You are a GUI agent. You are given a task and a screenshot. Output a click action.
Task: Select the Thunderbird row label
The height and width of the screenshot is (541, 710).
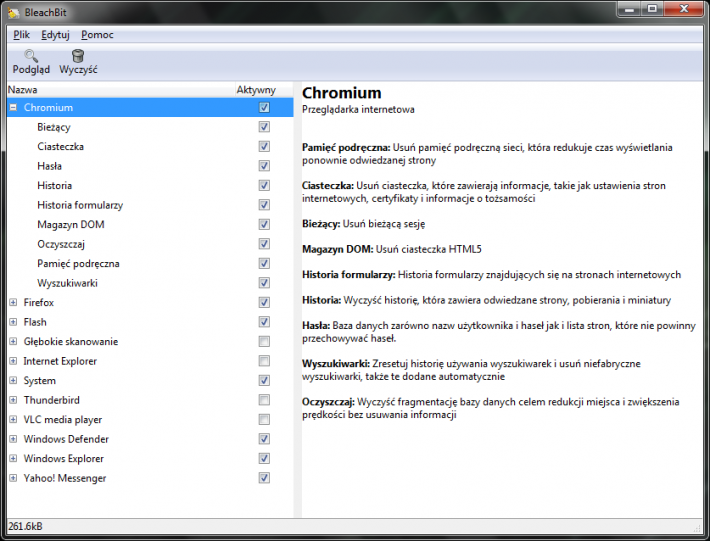[52, 400]
